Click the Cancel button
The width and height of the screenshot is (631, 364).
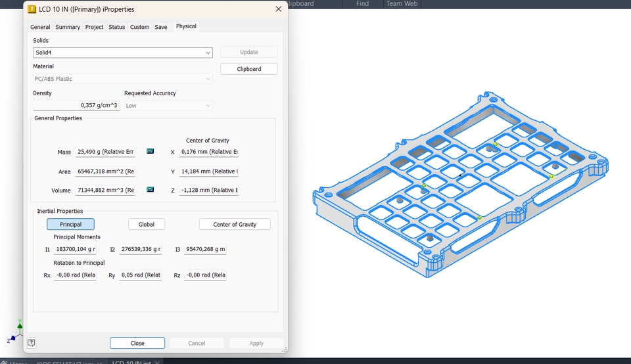click(197, 343)
